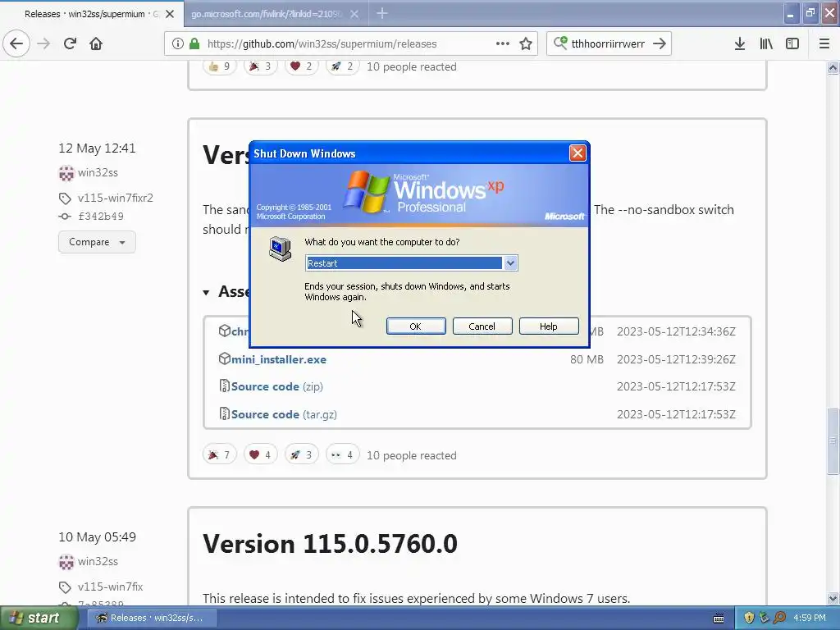840x630 pixels.
Task: Click the search box containing tthhoorriirrwerr
Action: point(608,44)
